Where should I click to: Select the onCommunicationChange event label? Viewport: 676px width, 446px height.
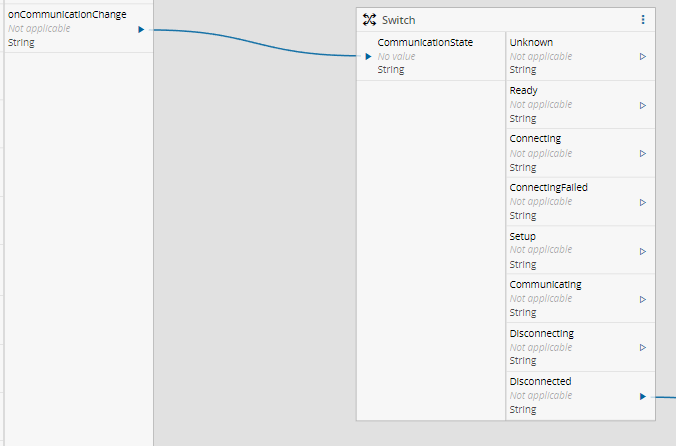pos(67,14)
